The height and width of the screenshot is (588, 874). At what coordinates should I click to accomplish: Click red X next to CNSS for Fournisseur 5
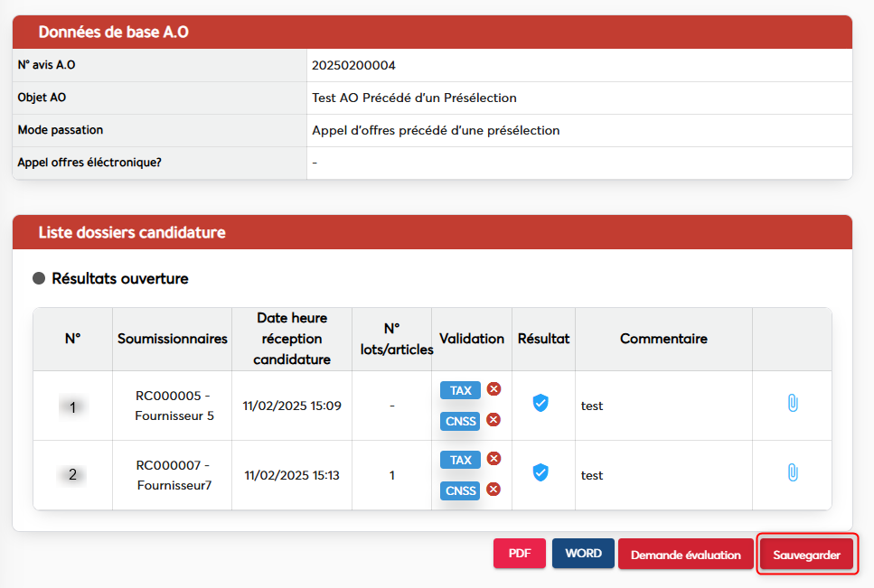tap(493, 420)
